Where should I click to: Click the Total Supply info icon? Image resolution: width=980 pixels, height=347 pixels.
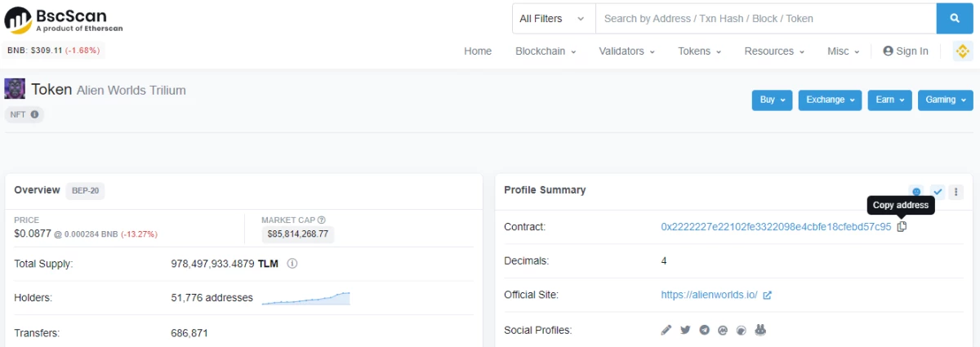coord(292,264)
